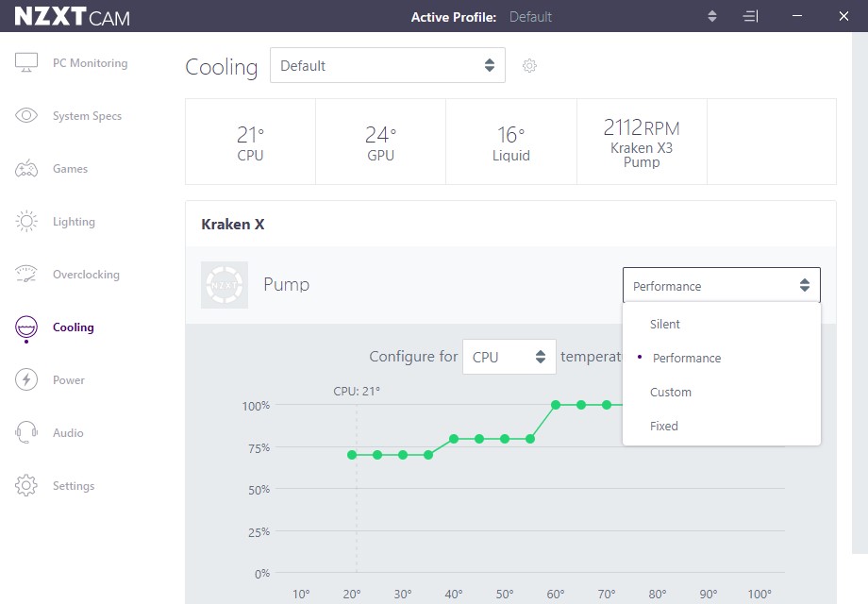This screenshot has height=604, width=868.
Task: Click the System Specs eye icon
Action: pyautogui.click(x=26, y=115)
